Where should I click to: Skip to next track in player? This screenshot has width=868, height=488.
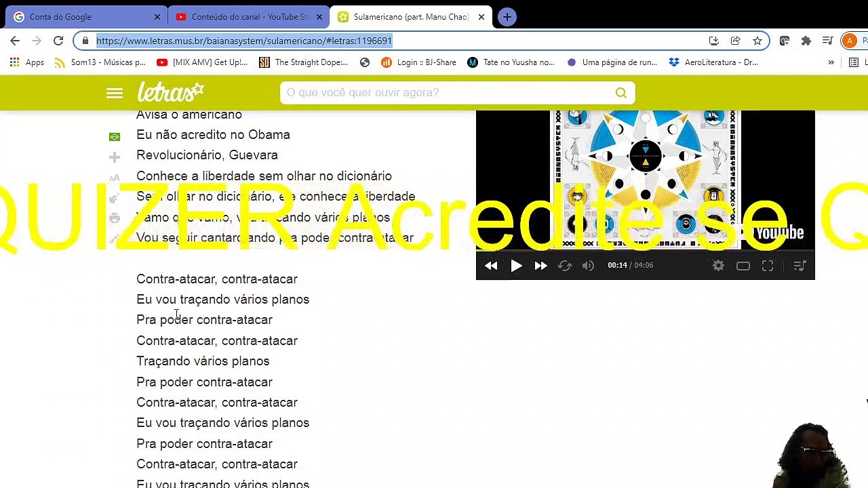tap(540, 266)
